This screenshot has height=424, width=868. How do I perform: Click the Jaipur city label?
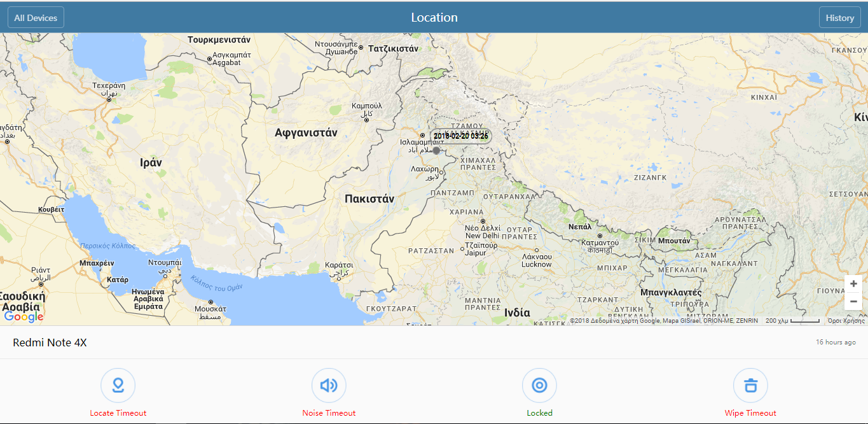475,253
